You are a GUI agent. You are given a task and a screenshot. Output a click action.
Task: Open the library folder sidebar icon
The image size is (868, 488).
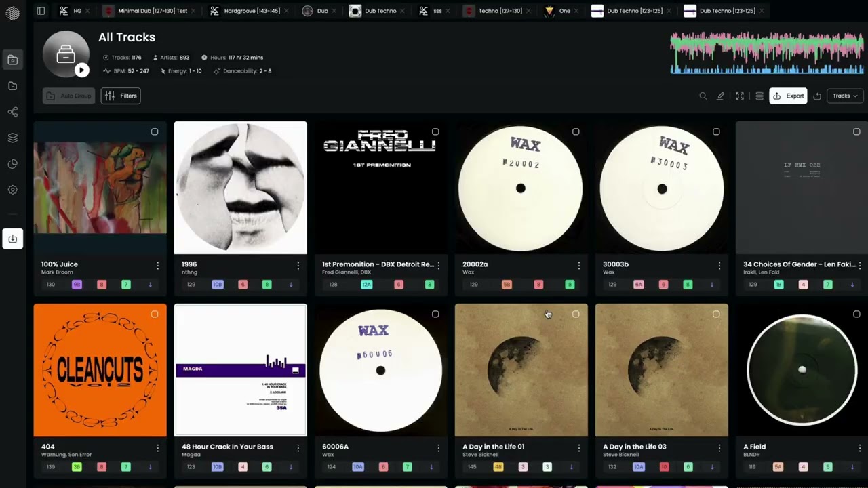click(x=12, y=60)
